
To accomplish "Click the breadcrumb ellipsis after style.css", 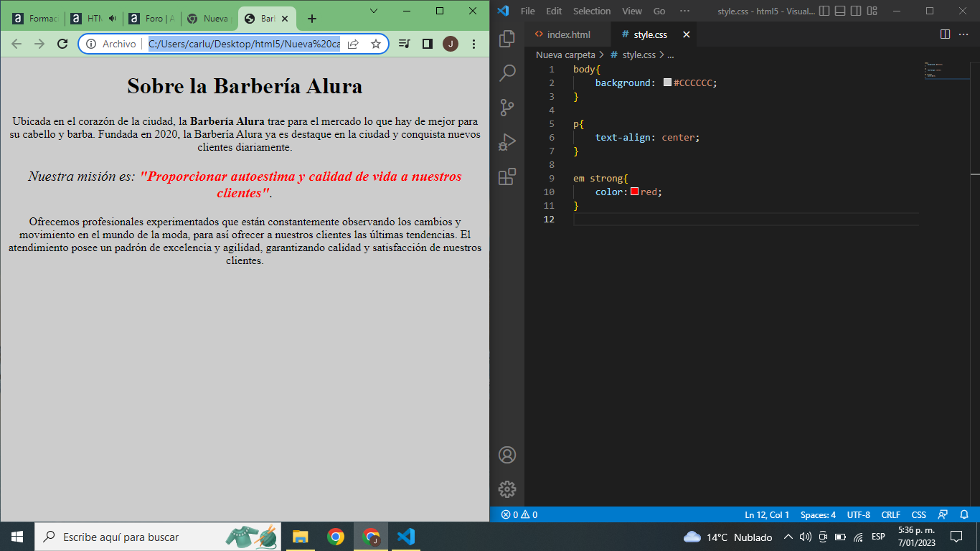I will tap(670, 55).
